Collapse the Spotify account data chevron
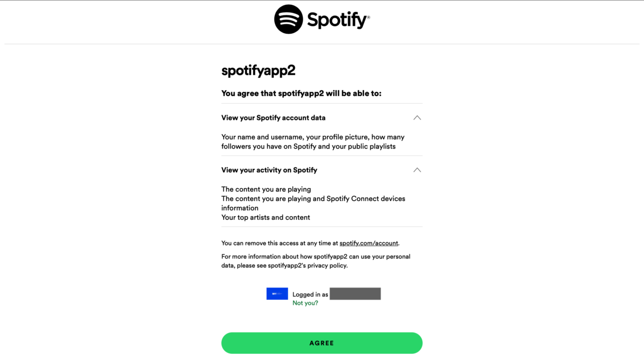 (x=417, y=118)
